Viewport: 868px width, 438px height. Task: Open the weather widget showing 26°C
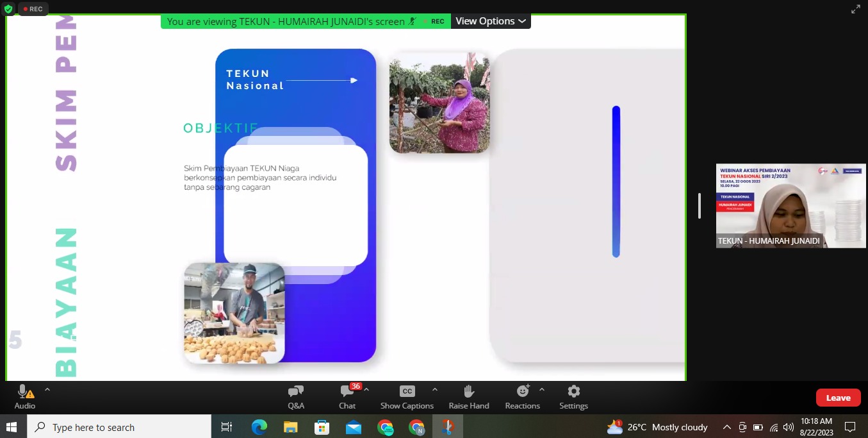point(657,426)
